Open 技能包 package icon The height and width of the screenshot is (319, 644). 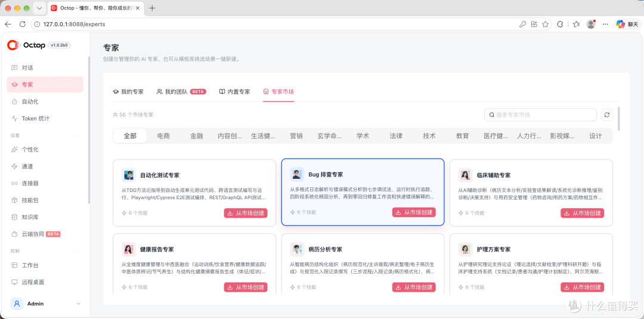pos(14,200)
